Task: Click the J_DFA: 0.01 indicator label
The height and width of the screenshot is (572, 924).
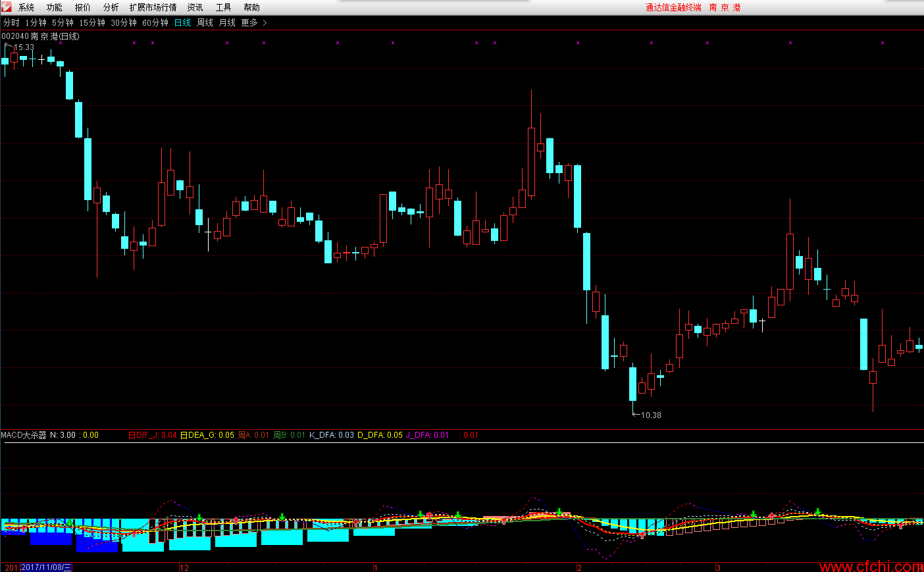Action: pos(427,435)
